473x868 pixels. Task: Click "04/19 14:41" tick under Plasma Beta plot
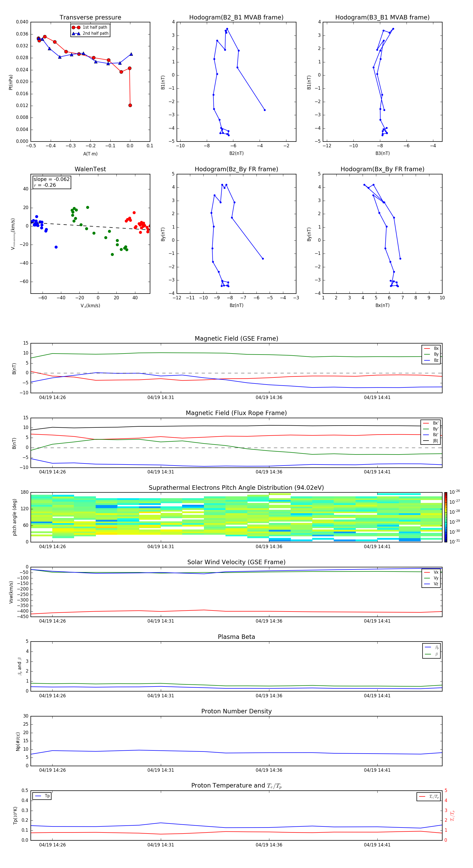377,695
